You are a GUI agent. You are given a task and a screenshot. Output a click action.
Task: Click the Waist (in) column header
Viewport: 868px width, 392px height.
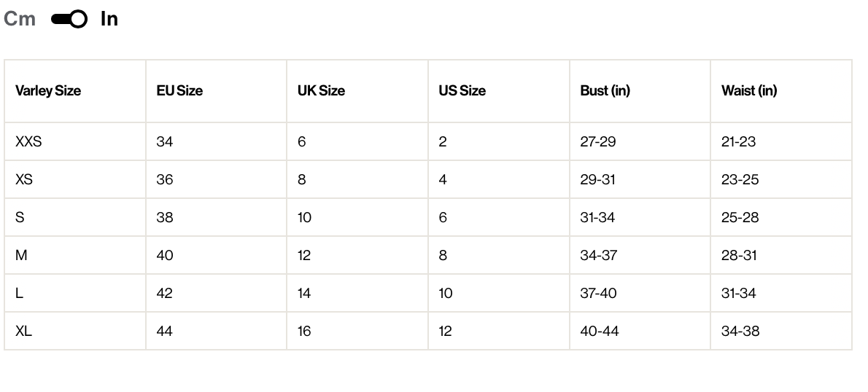coord(749,91)
